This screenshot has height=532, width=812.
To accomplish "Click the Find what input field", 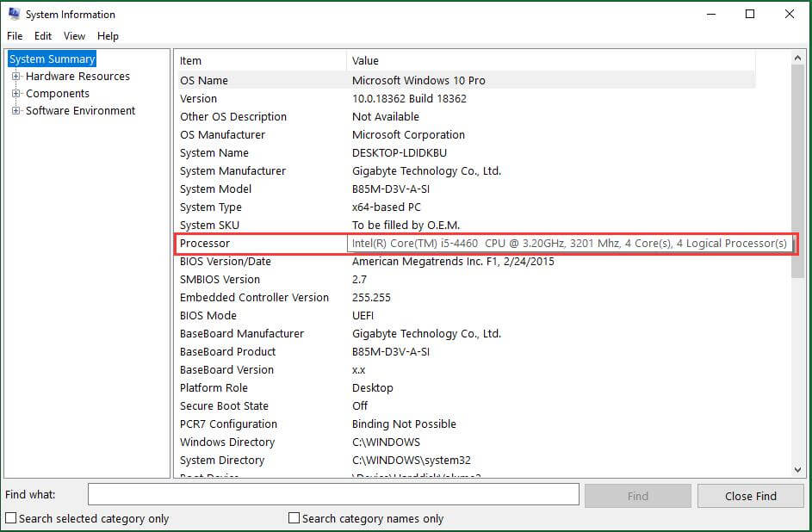I will click(333, 494).
